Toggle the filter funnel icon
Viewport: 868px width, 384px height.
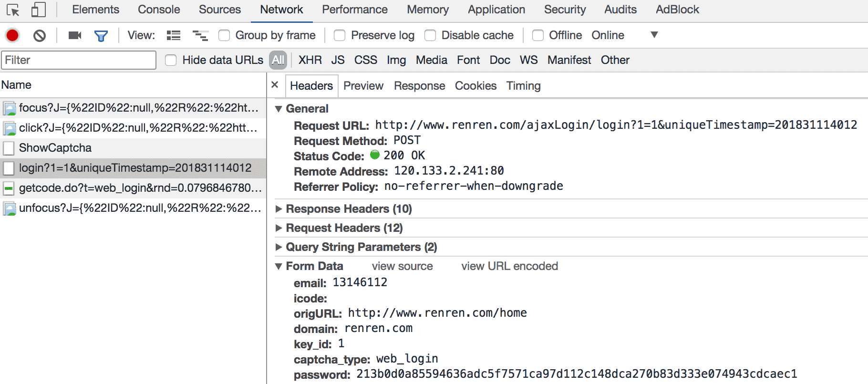101,36
